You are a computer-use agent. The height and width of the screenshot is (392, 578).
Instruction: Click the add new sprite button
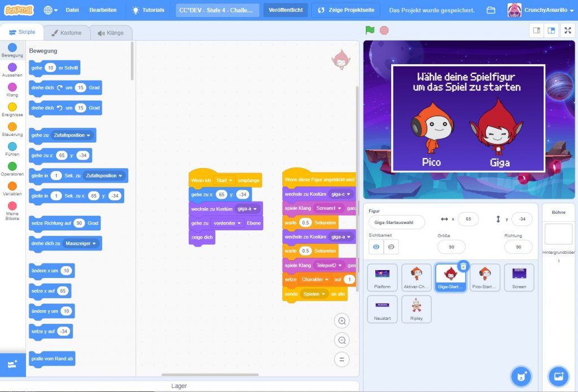tap(521, 376)
